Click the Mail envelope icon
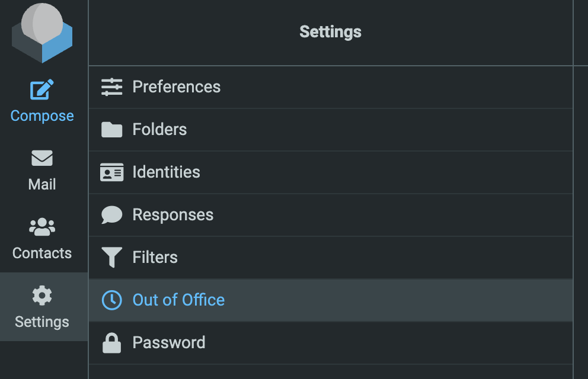 [42, 159]
